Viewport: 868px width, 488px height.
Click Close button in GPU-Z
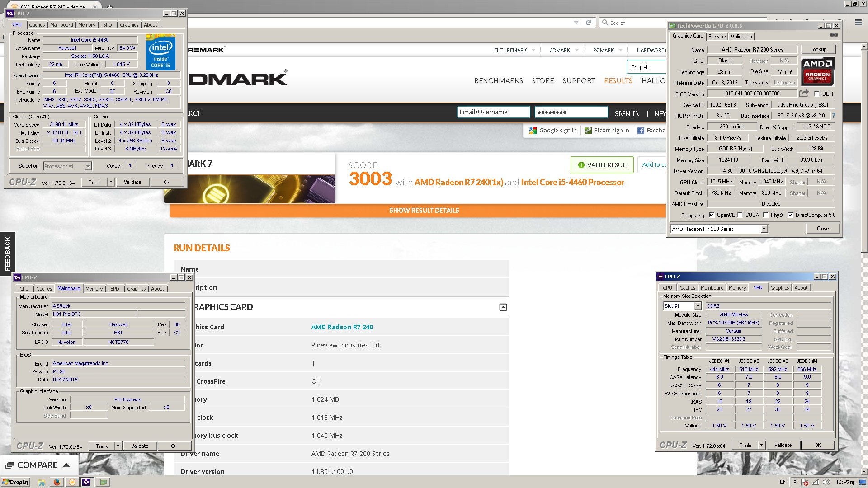coord(823,229)
